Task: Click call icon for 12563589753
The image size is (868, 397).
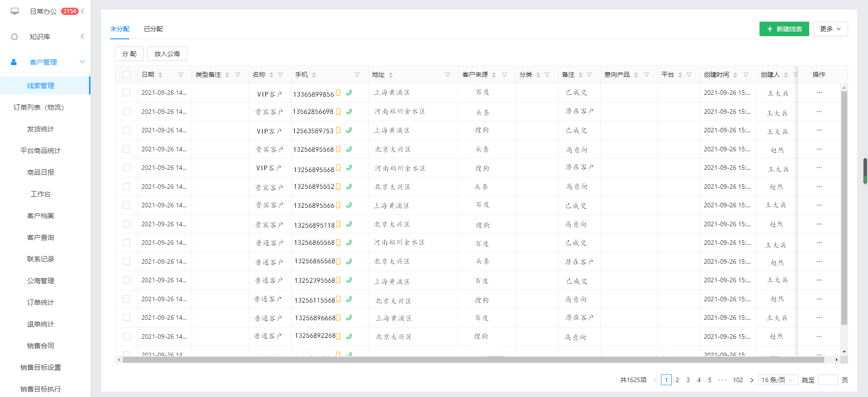Action: 349,131
